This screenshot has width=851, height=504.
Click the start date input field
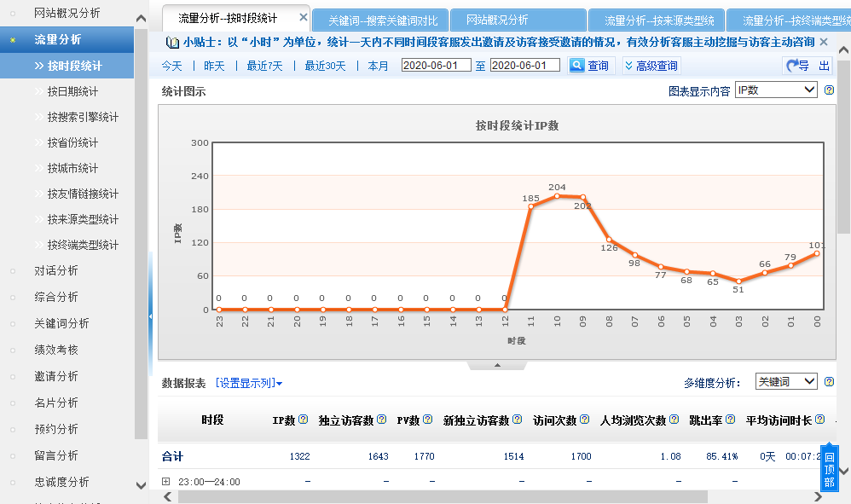[x=436, y=66]
